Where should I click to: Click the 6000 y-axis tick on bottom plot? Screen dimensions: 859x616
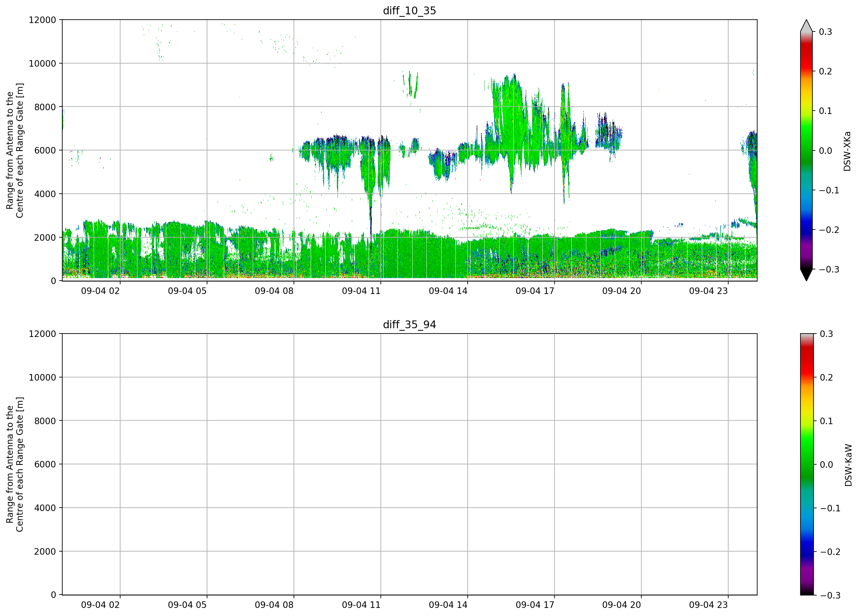pyautogui.click(x=45, y=464)
